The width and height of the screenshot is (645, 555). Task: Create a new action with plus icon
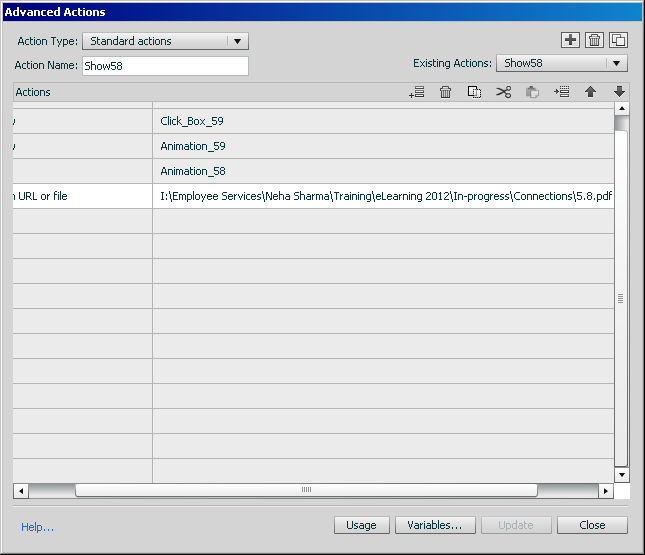pos(570,40)
